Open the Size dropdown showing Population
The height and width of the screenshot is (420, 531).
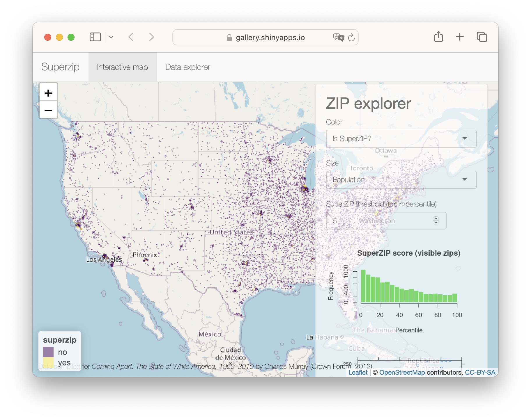pos(401,179)
